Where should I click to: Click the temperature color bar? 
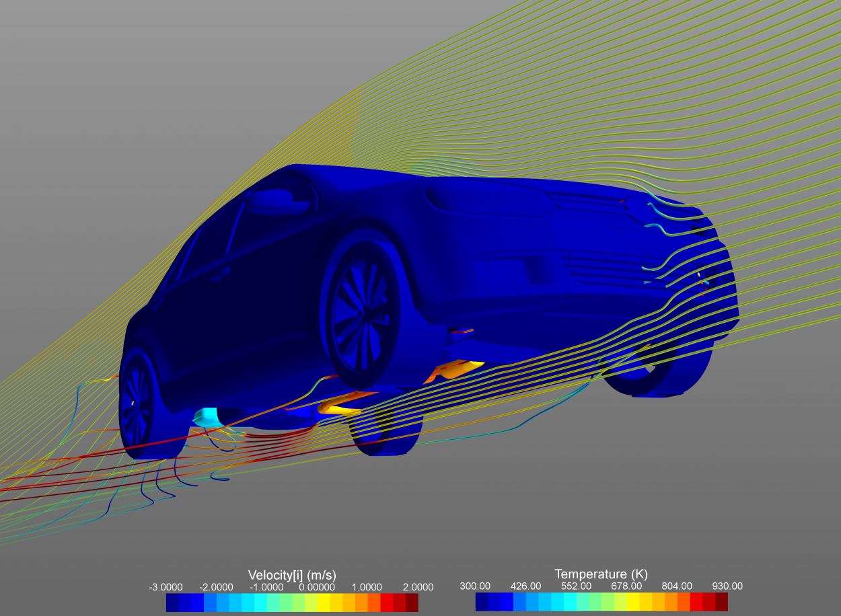601,601
